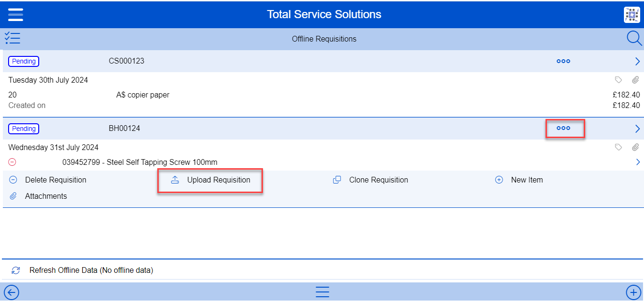Click the tag icon for the 30th July requisition
Screen dimensions: 644x302
(x=619, y=80)
